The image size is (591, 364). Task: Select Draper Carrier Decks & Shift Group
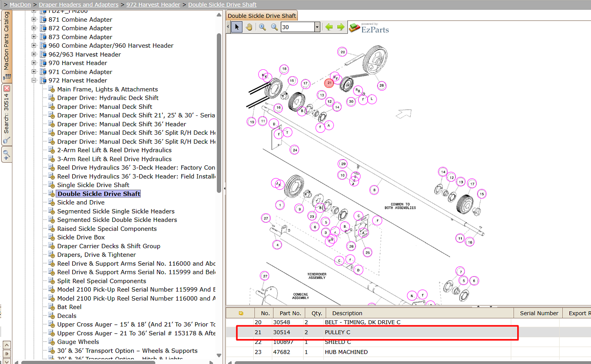click(x=109, y=246)
